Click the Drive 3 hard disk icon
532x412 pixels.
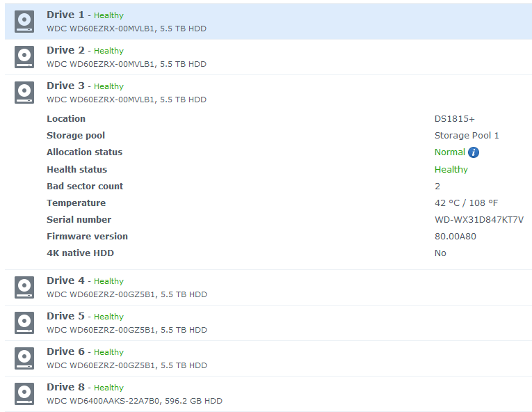[24, 93]
